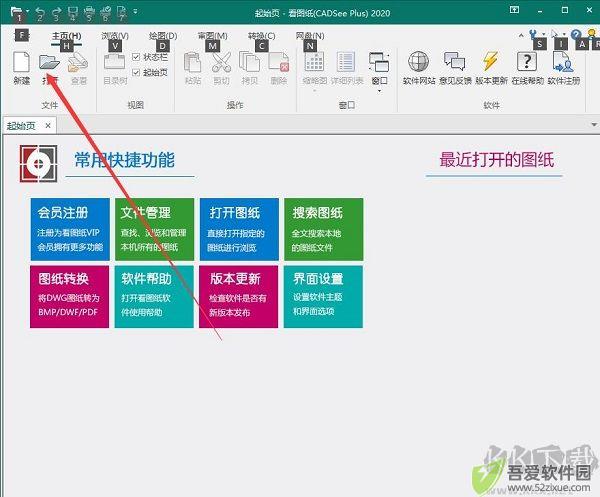Minimize the CADSee Plus window
This screenshot has width=600, height=497.
point(540,11)
